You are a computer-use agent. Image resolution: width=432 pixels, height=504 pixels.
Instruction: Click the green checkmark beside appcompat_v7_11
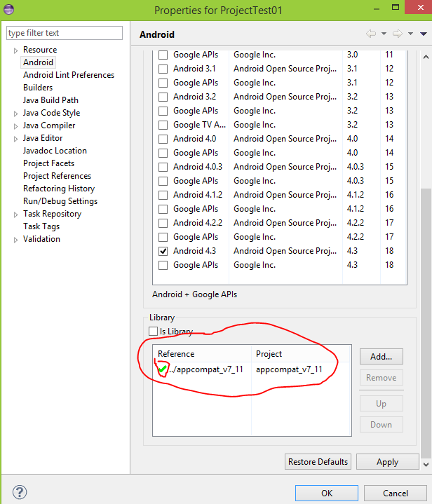[162, 369]
